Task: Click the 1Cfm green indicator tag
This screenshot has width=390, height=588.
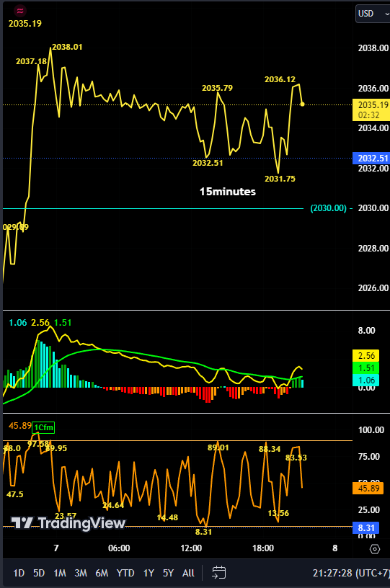Action: pyautogui.click(x=43, y=427)
